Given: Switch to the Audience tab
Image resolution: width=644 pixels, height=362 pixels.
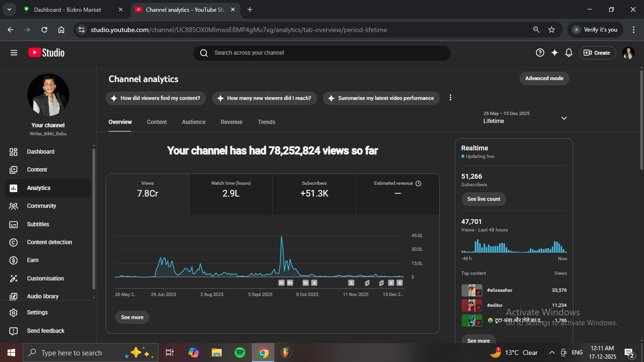Looking at the screenshot, I should (194, 122).
